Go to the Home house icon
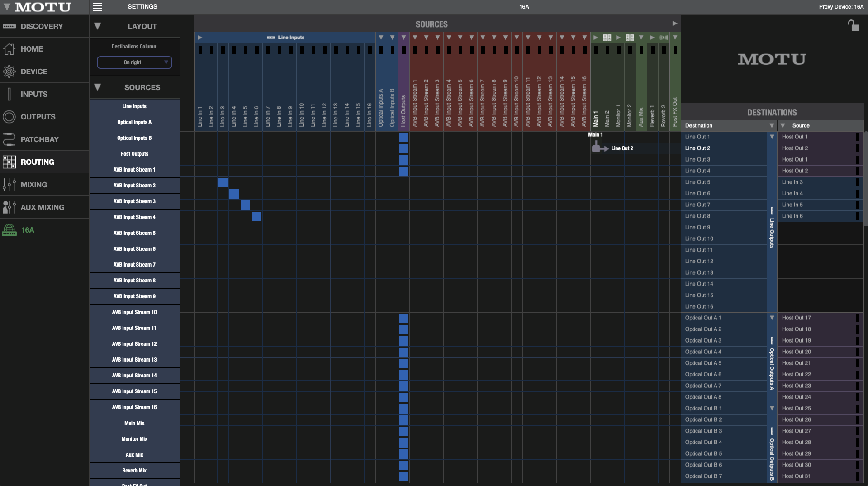 pyautogui.click(x=9, y=49)
